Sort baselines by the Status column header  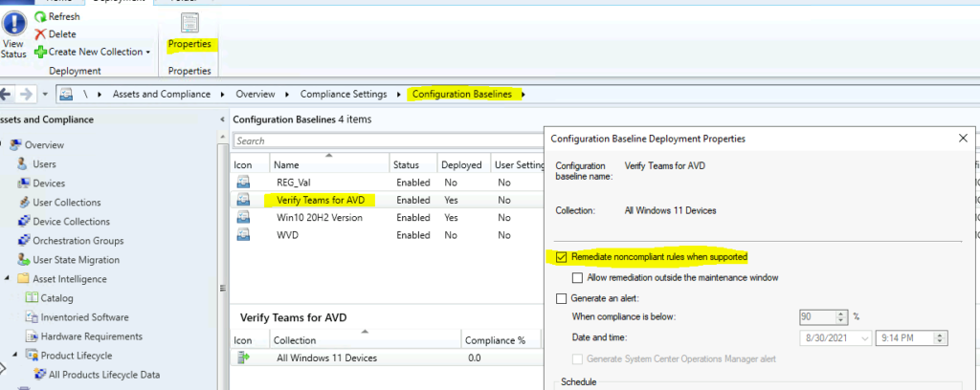click(413, 165)
